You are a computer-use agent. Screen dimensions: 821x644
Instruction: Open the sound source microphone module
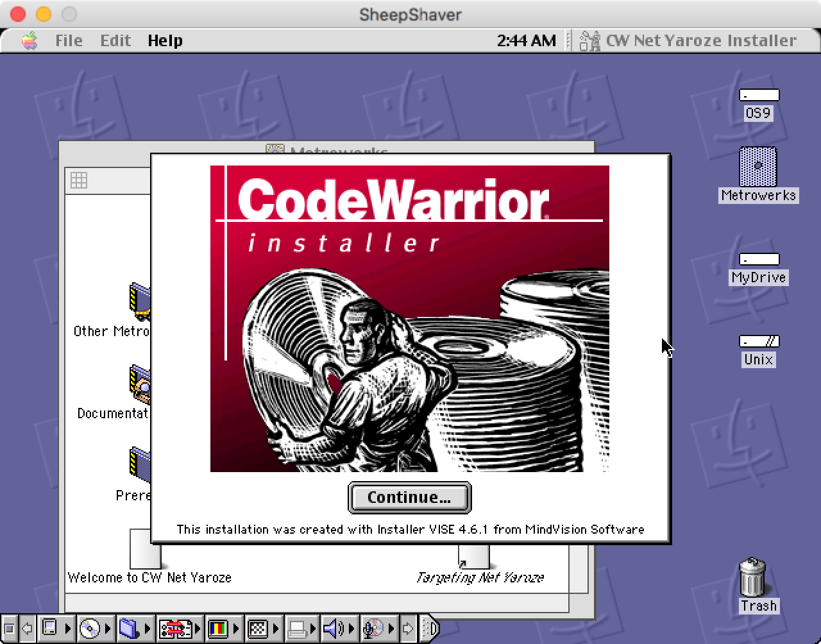click(x=379, y=629)
